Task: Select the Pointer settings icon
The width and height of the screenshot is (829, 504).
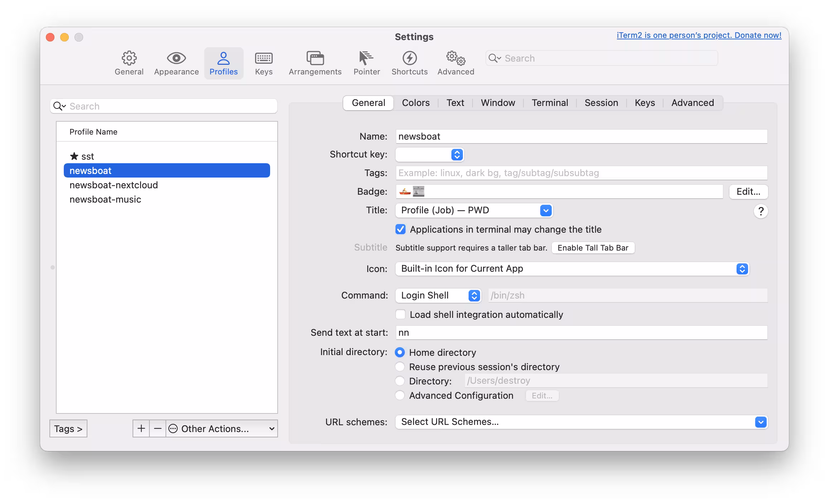Action: pyautogui.click(x=366, y=63)
